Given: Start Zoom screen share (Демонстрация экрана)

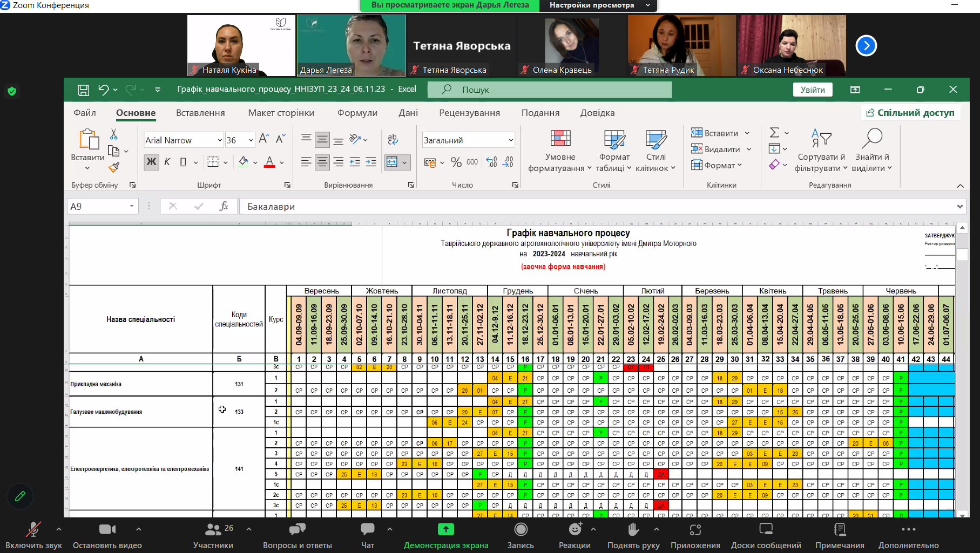Looking at the screenshot, I should [446, 535].
